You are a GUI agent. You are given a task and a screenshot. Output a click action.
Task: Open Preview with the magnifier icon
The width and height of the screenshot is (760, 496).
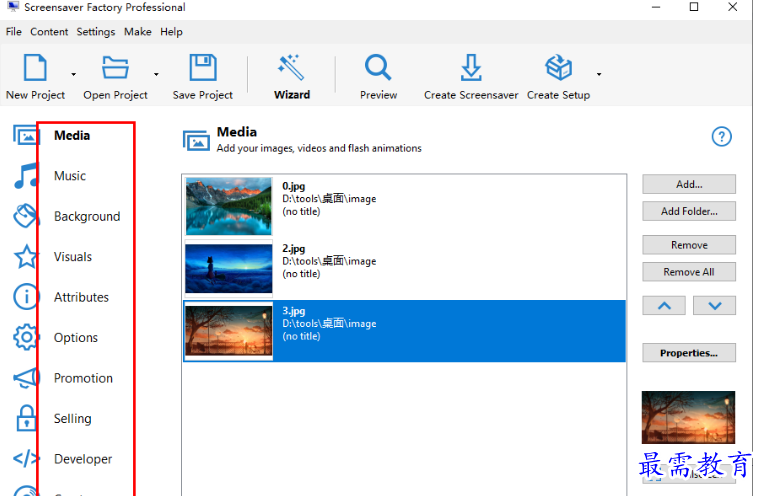378,69
